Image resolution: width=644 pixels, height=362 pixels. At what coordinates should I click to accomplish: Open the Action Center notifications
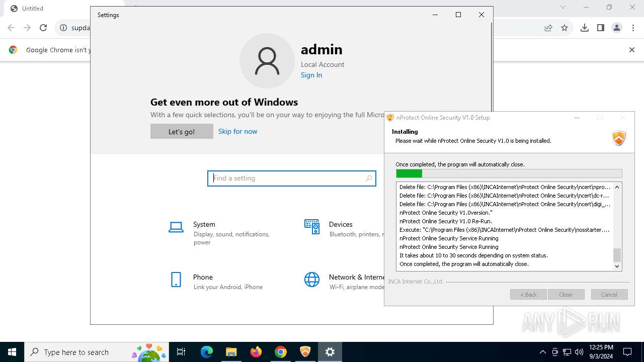(627, 352)
